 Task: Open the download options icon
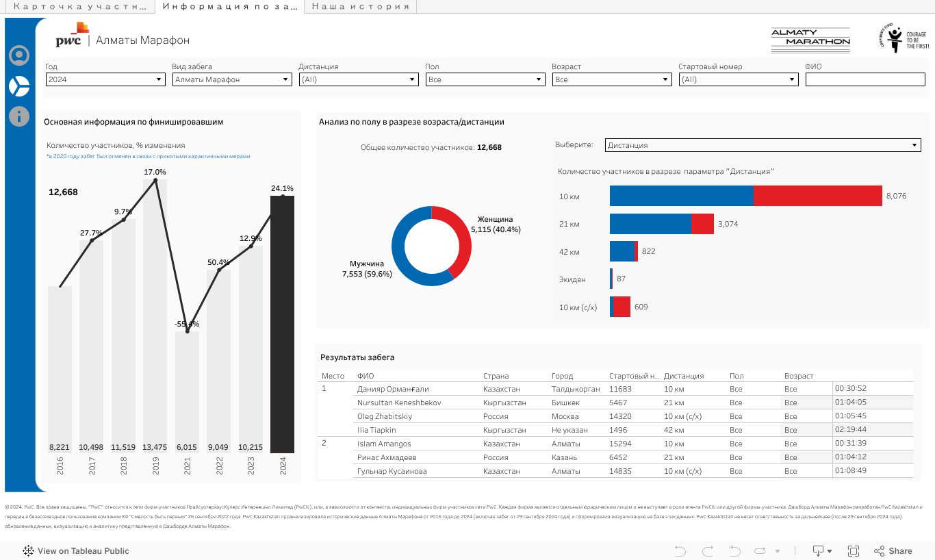821,551
